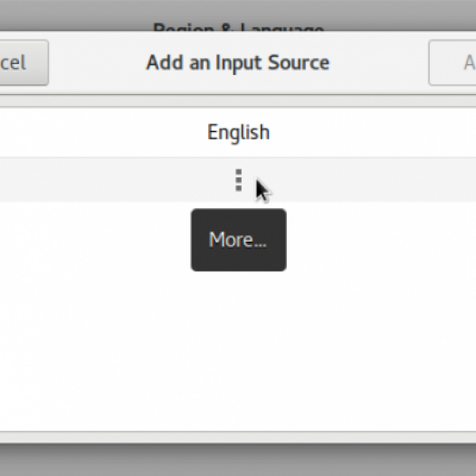Click the Add an Input Source title
This screenshot has height=476, width=476.
coord(238,62)
